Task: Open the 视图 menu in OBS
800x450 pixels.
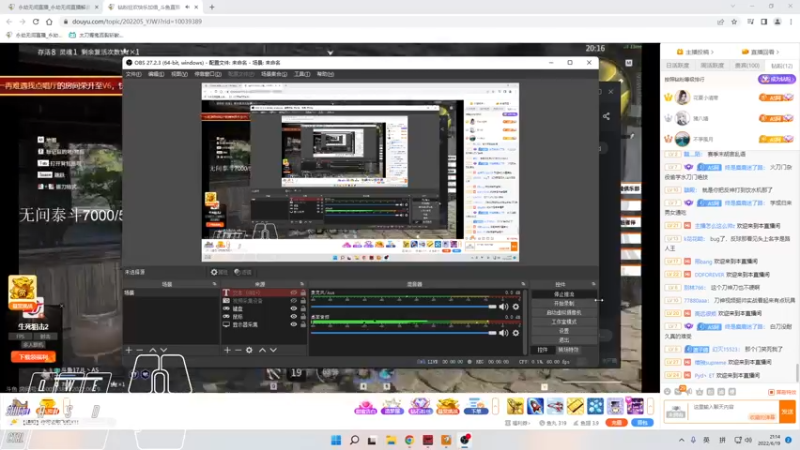Action: [x=179, y=74]
